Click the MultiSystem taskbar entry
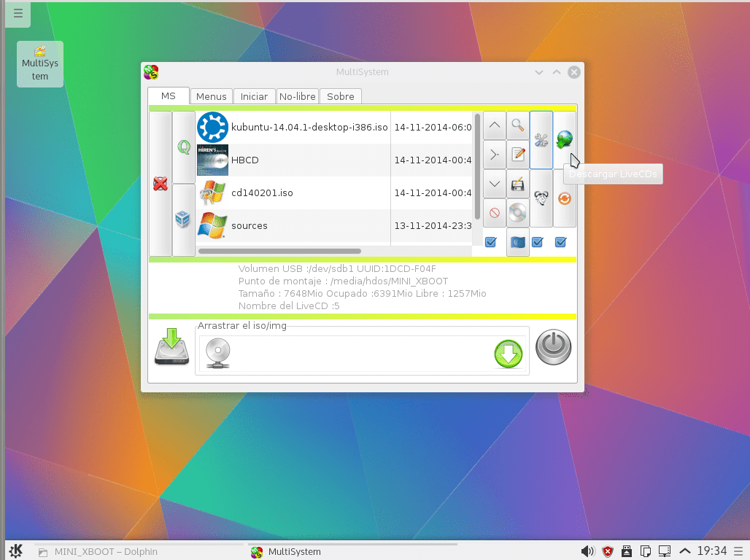 352,551
